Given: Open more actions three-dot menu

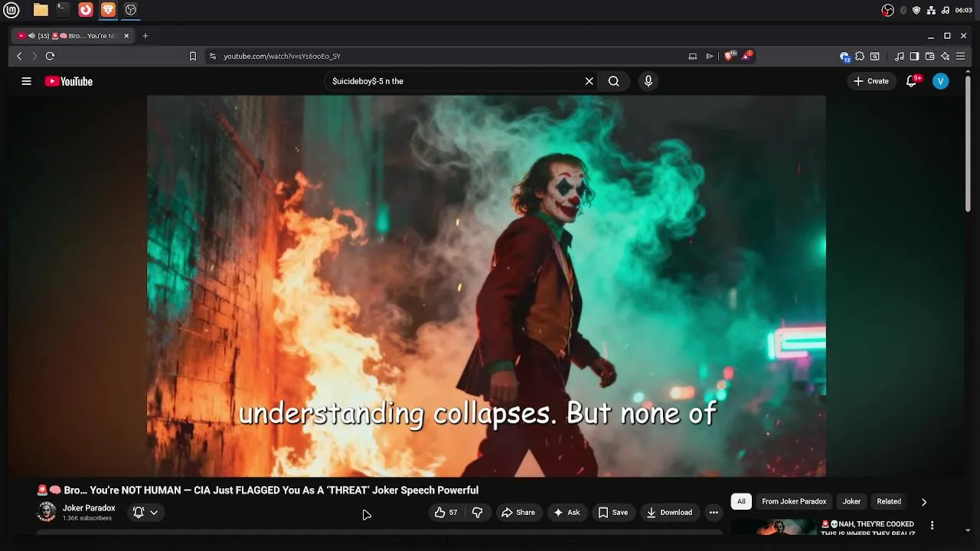Looking at the screenshot, I should click(714, 513).
